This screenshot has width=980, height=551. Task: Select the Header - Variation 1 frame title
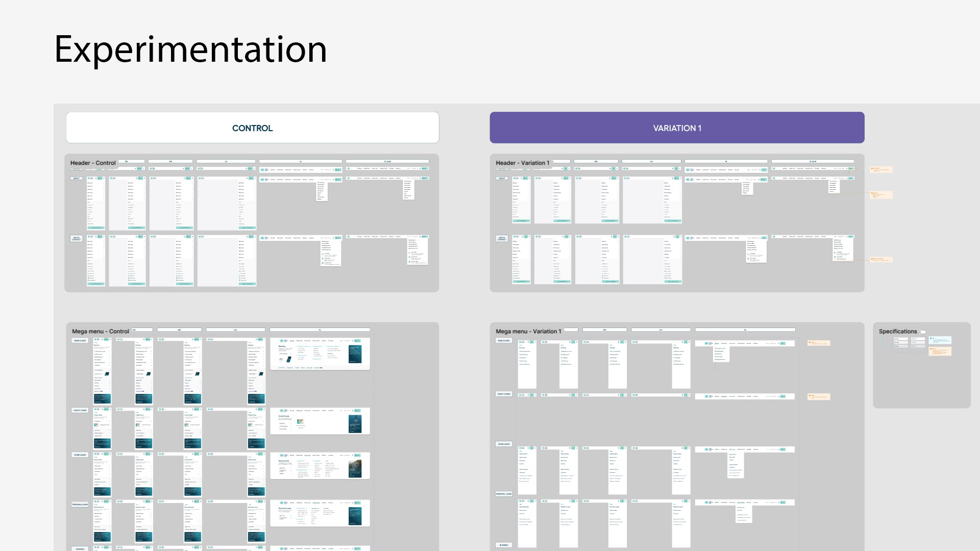tap(522, 163)
